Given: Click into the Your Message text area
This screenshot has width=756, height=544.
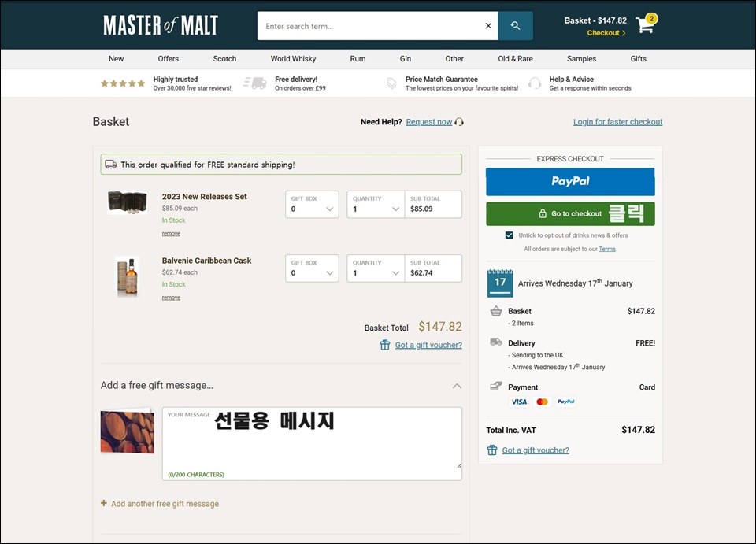Looking at the screenshot, I should click(x=312, y=444).
